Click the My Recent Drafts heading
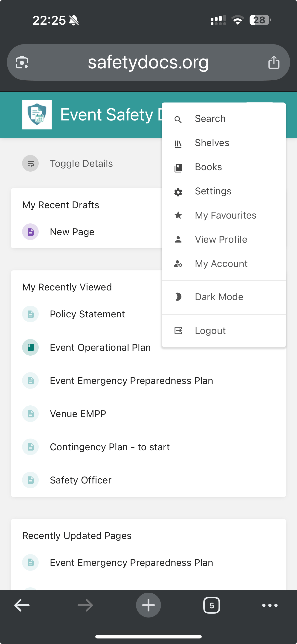This screenshot has height=644, width=297. [61, 205]
